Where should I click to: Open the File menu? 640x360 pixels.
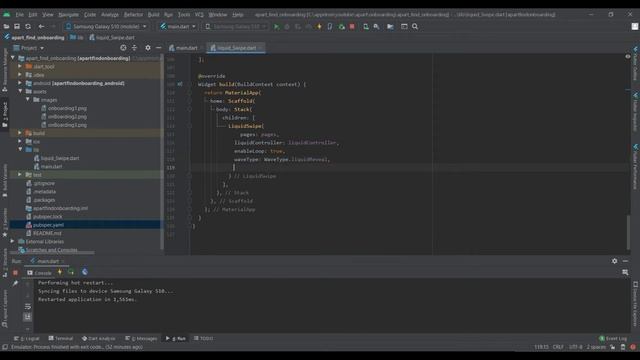click(20, 15)
